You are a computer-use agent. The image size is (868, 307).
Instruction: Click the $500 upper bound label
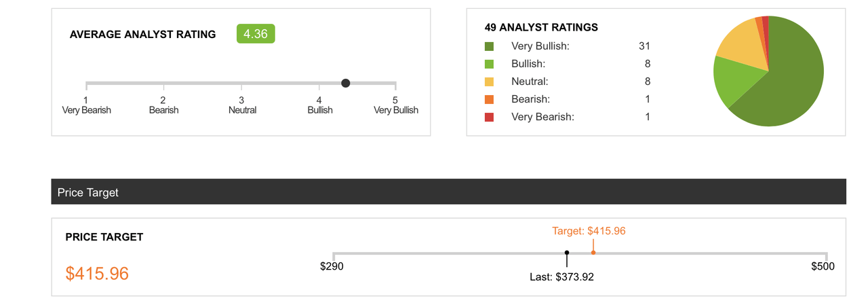pyautogui.click(x=823, y=266)
